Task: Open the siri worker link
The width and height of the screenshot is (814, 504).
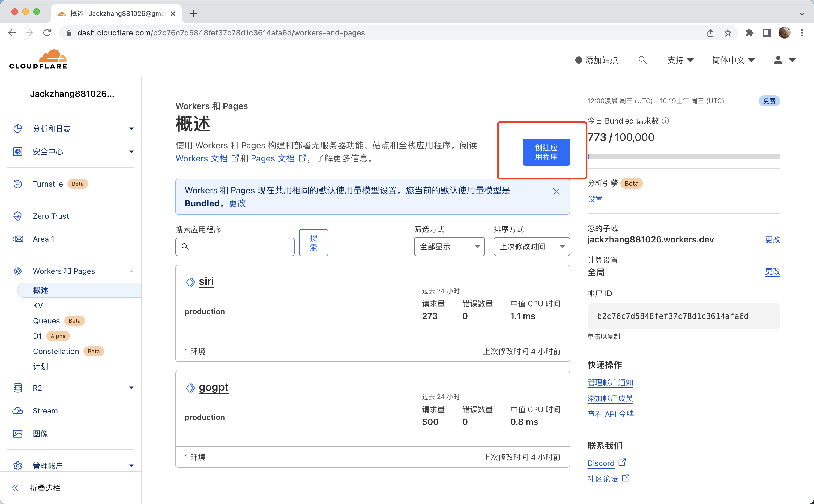Action: 206,281
